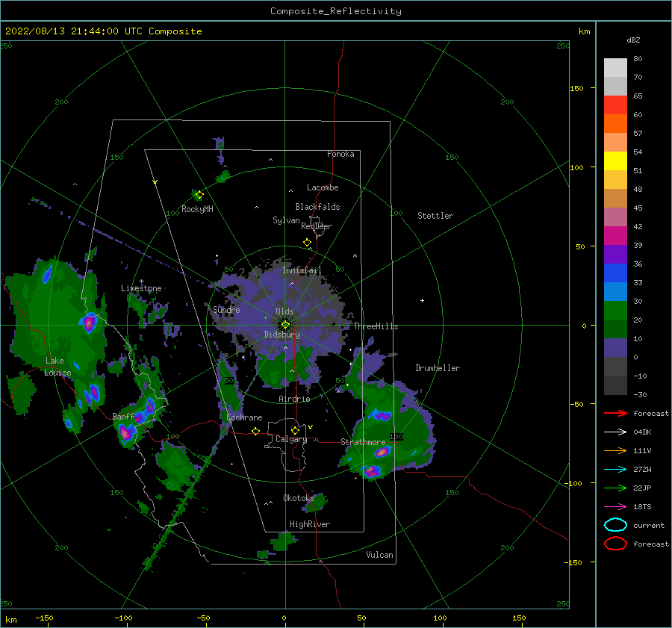Image resolution: width=672 pixels, height=628 pixels.
Task: Click the 80 value atop dBZ scale
Action: 638,58
